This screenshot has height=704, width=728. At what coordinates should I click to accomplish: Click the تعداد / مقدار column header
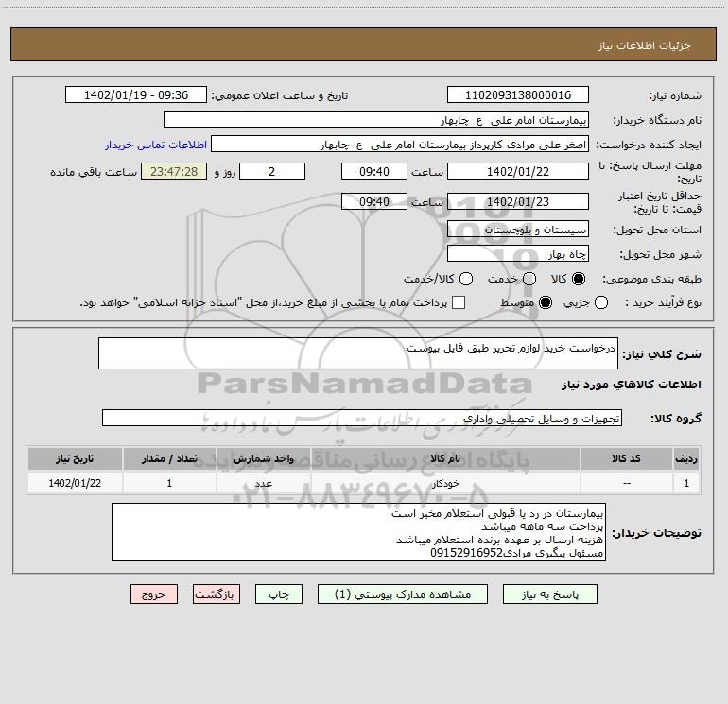coord(169,458)
